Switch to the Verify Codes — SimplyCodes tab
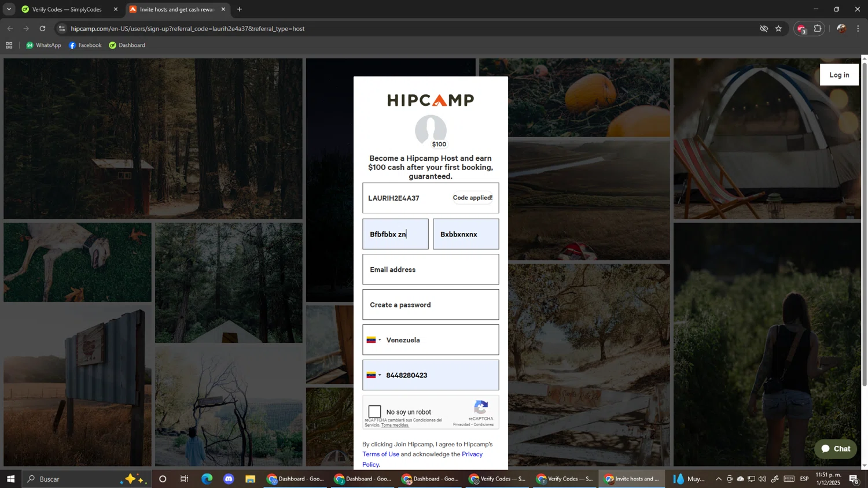This screenshot has width=868, height=488. click(67, 9)
